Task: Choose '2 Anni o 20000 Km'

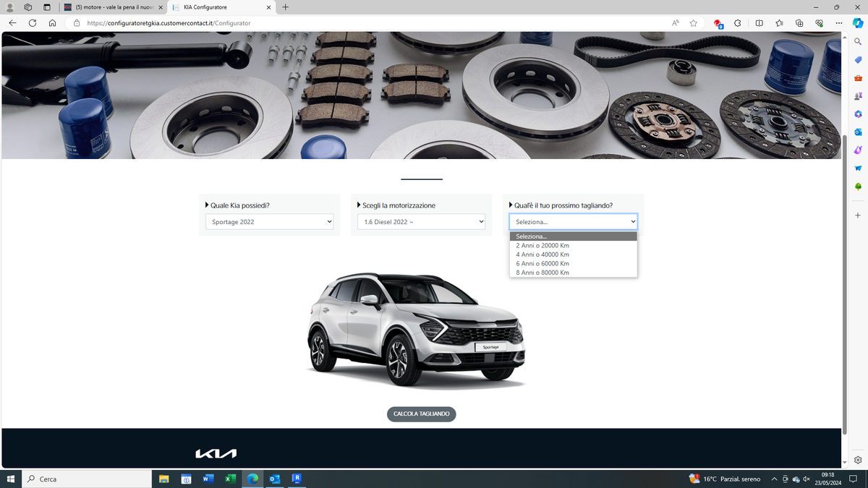Action: tap(573, 246)
